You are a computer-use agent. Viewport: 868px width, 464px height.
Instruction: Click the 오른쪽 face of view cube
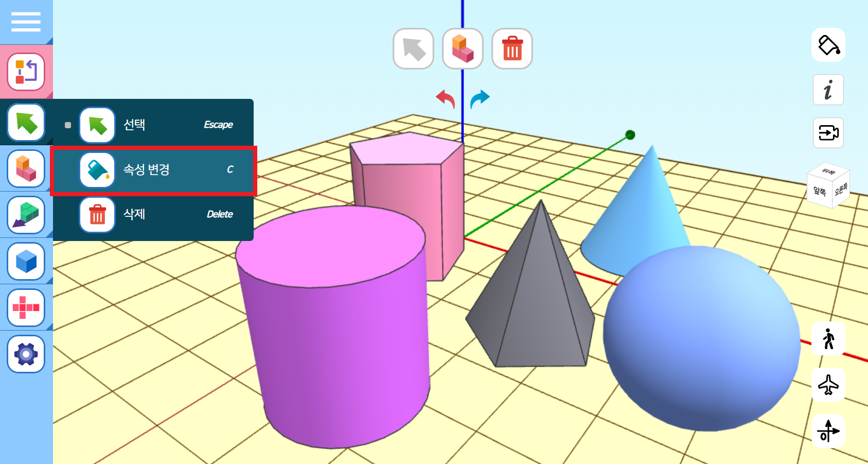click(841, 189)
